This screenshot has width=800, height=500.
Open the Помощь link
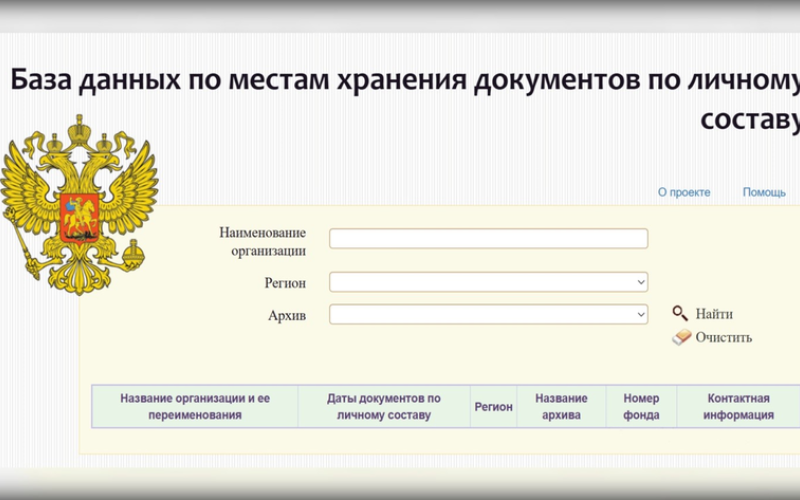pyautogui.click(x=764, y=192)
